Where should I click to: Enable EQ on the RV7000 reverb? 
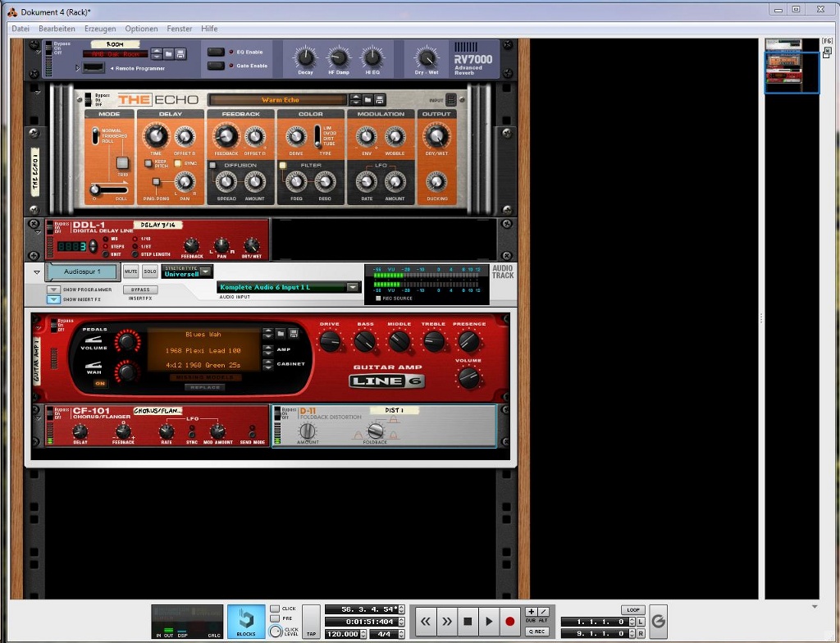216,51
